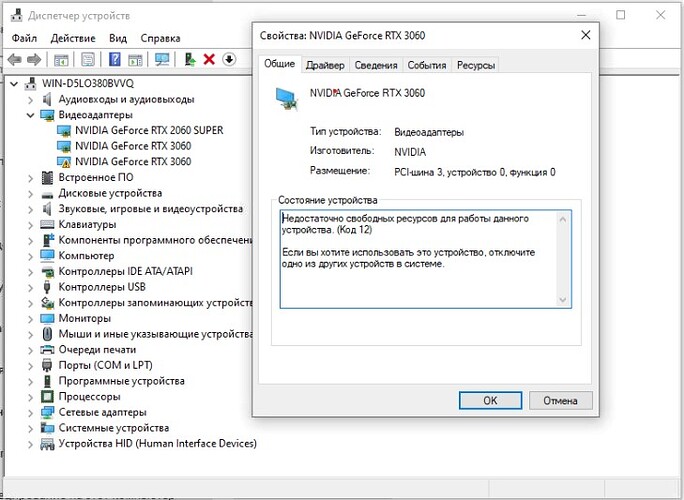The width and height of the screenshot is (684, 500).
Task: Expand the Контроллеры IDE ATA/ATAPI branch
Action: pos(30,272)
